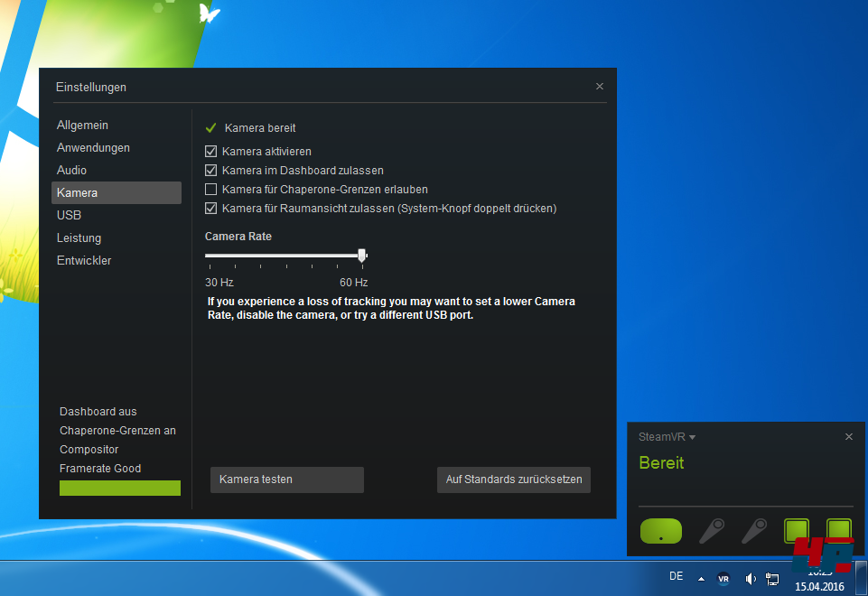868x596 pixels.
Task: Open the DE language selector
Action: click(676, 575)
